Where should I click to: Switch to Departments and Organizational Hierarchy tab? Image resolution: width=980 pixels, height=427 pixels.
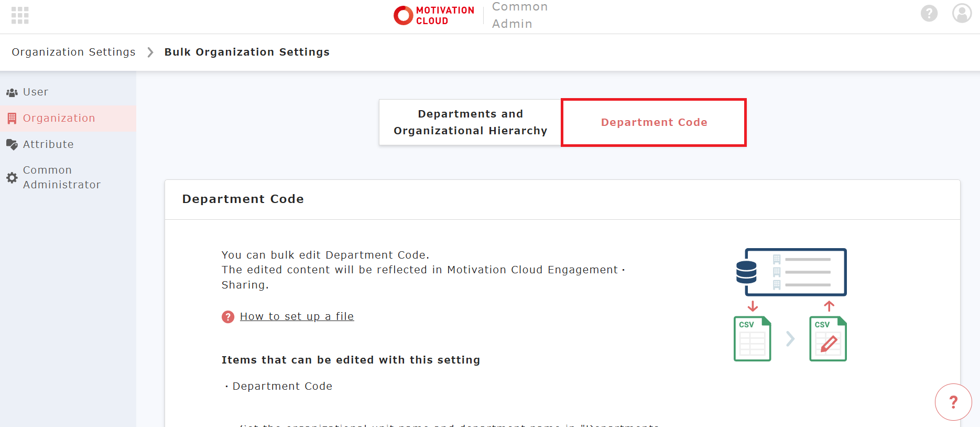[x=470, y=122]
